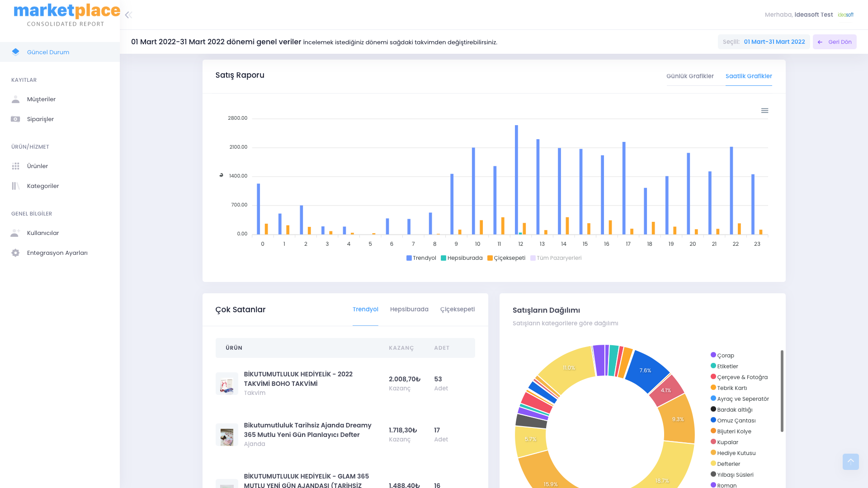Click the Güncel Durum layers icon
This screenshot has height=488, width=868.
point(15,52)
